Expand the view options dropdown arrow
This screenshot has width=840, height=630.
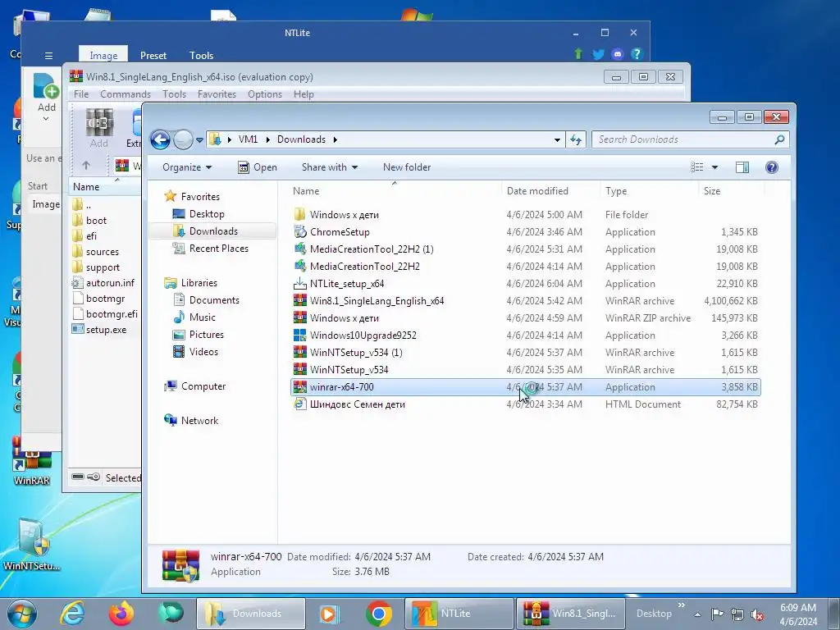pyautogui.click(x=714, y=167)
